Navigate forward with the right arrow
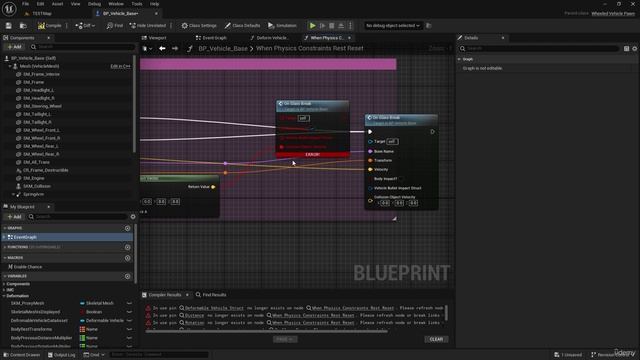 click(x=175, y=49)
